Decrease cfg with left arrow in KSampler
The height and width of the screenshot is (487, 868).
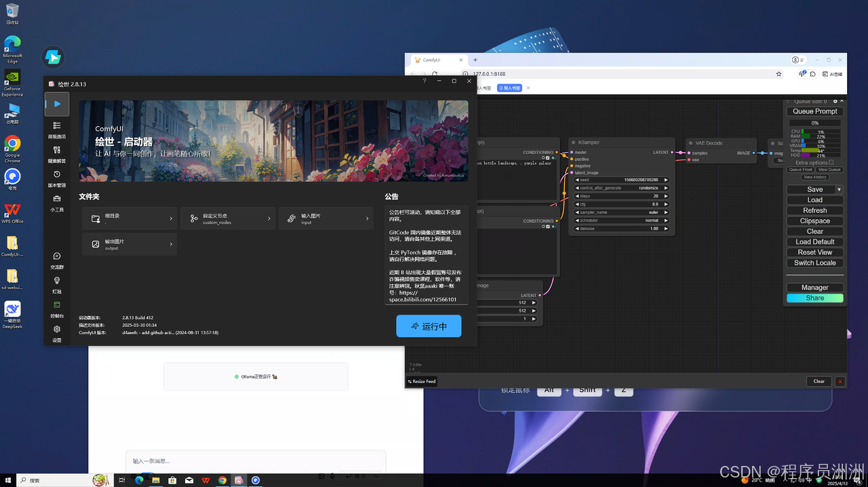[x=577, y=204]
